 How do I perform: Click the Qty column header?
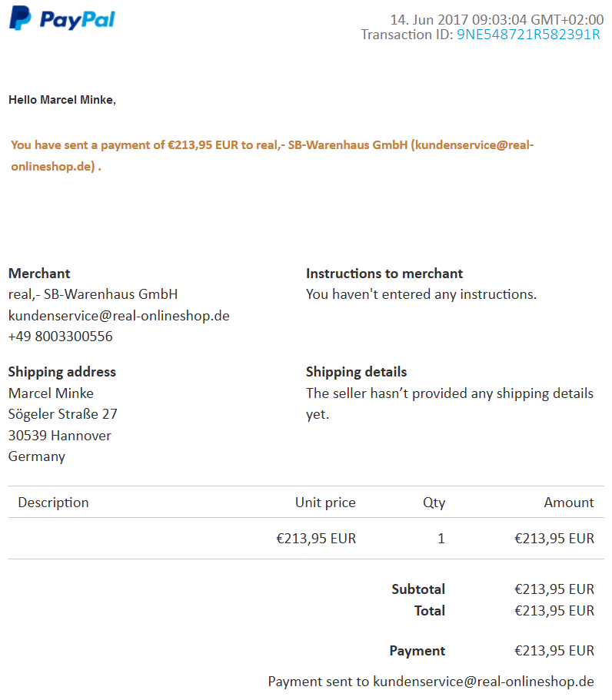point(434,503)
